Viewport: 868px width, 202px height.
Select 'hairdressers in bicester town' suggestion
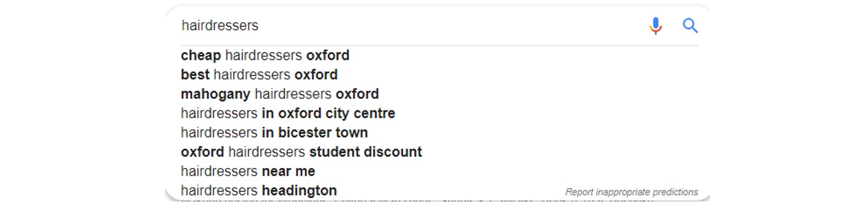point(274,133)
